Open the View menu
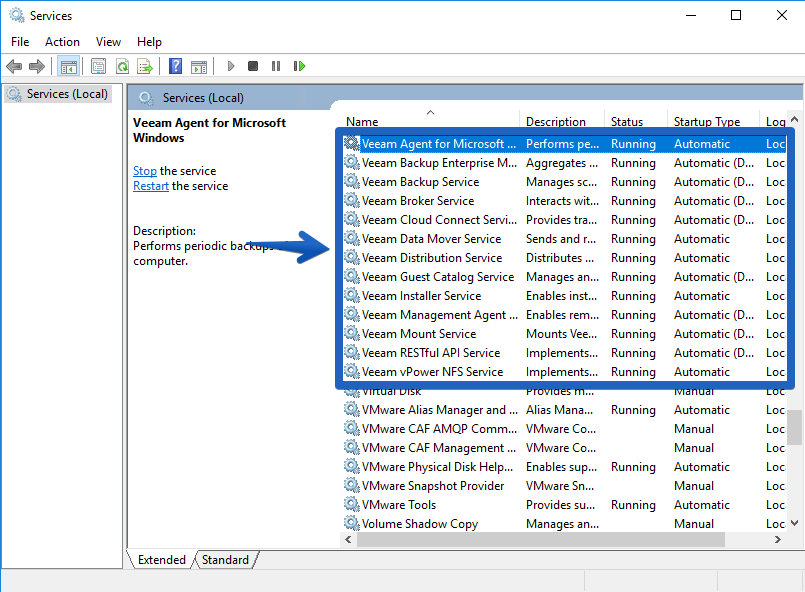 (x=108, y=42)
